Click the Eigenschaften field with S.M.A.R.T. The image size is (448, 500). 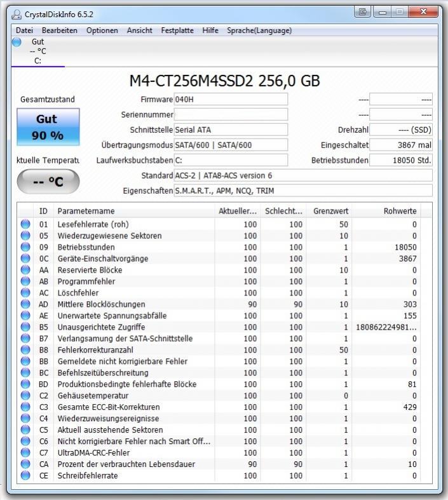303,191
